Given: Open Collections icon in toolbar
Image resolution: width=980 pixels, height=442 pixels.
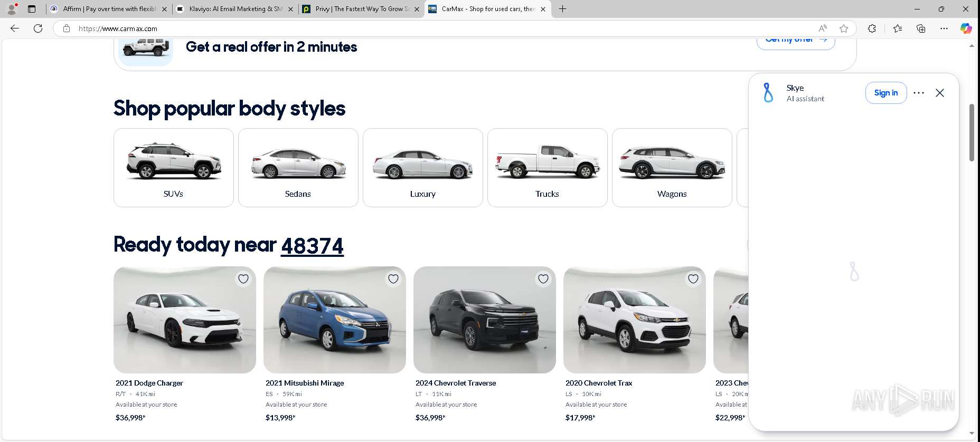Looking at the screenshot, I should point(921,28).
